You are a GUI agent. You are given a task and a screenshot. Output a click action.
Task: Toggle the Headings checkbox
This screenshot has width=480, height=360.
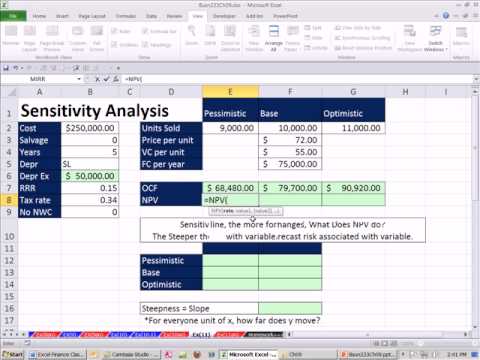157,45
